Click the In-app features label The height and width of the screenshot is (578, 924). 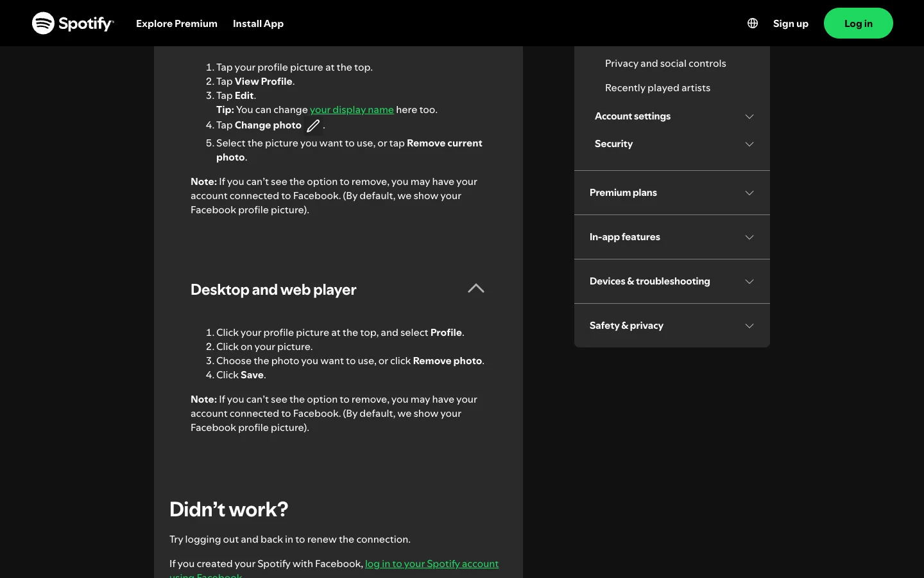tap(625, 237)
